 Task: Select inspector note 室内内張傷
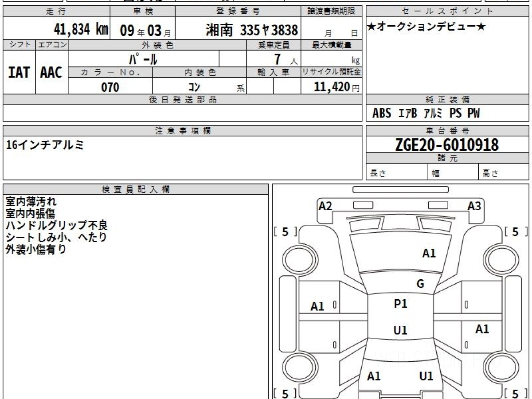point(30,214)
